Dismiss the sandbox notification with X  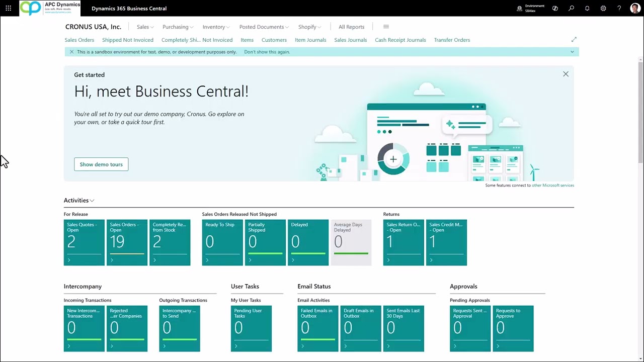coord(71,52)
